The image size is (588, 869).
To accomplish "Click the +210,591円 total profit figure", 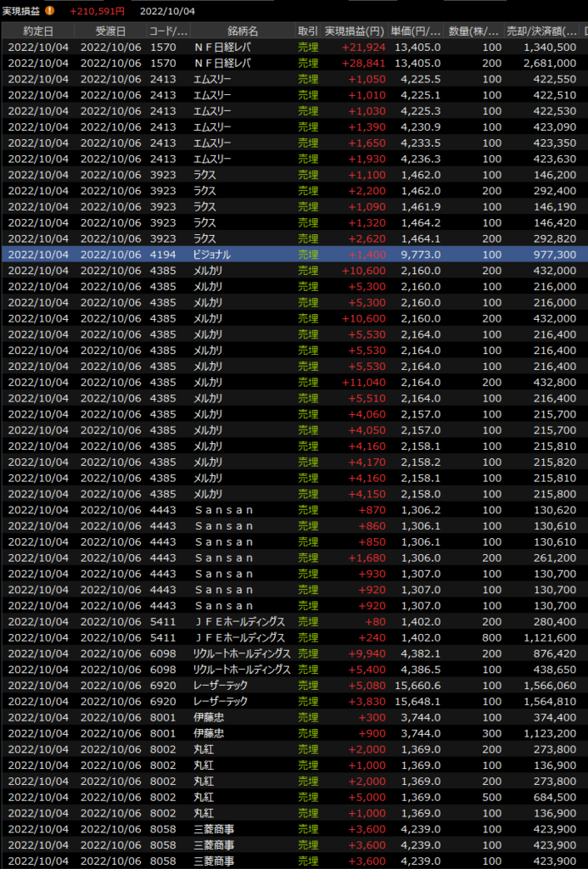I will pos(97,11).
